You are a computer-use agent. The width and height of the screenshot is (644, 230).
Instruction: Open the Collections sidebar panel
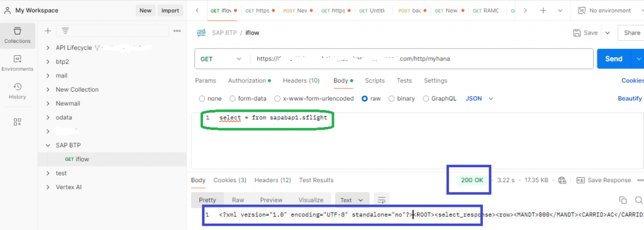point(17,35)
